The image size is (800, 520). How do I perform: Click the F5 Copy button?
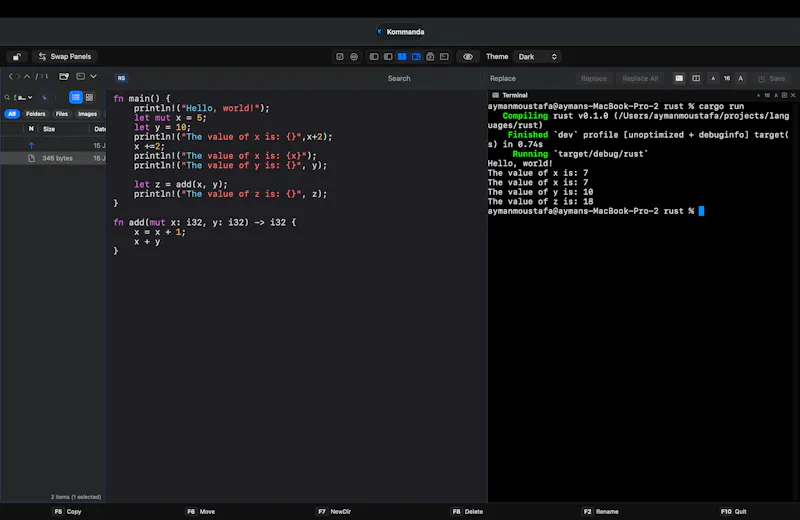point(67,511)
